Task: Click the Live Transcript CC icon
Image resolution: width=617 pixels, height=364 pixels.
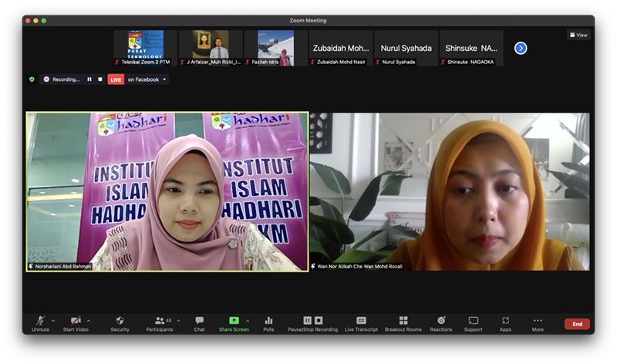Action: pos(361,320)
